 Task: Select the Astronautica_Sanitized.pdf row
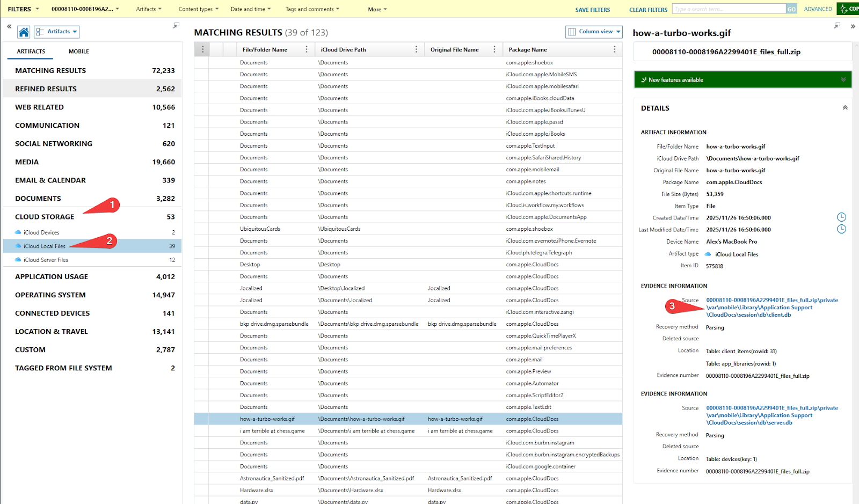coord(408,478)
